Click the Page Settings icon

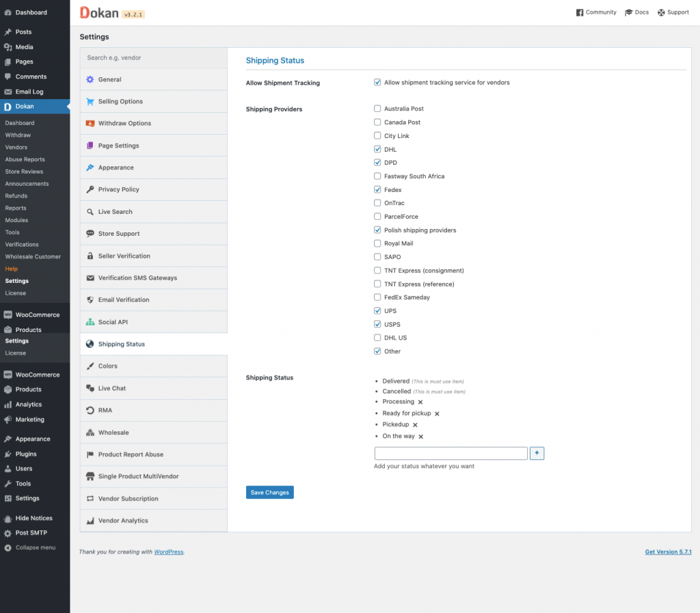pos(90,146)
